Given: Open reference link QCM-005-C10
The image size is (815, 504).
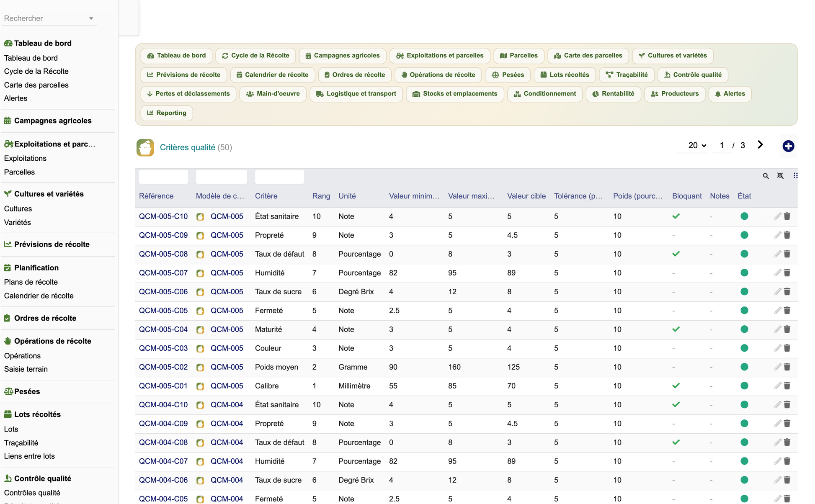Looking at the screenshot, I should pos(163,216).
